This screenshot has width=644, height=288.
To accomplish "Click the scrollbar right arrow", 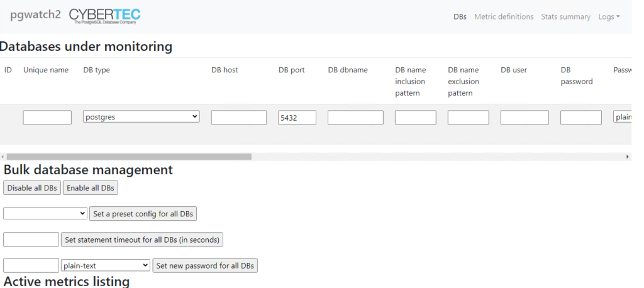I will pyautogui.click(x=628, y=157).
